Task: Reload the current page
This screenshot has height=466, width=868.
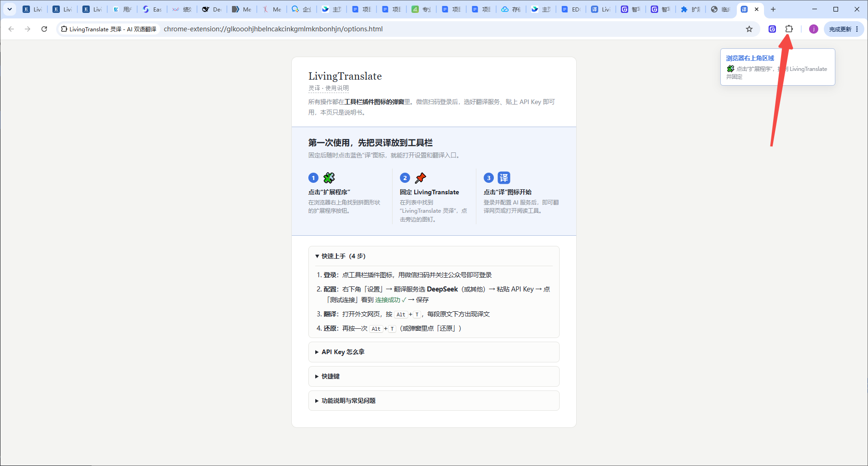Action: (44, 29)
